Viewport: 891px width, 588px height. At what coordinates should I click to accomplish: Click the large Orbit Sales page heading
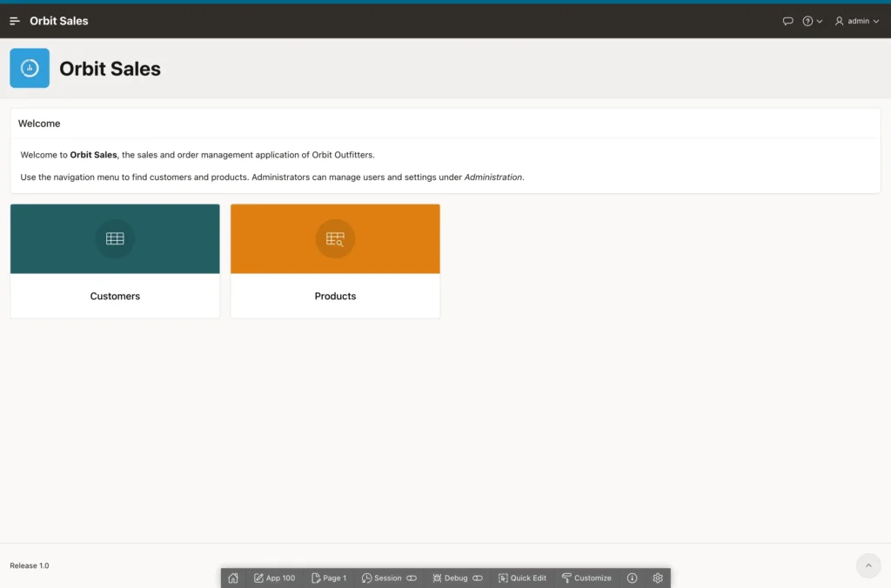(x=111, y=69)
